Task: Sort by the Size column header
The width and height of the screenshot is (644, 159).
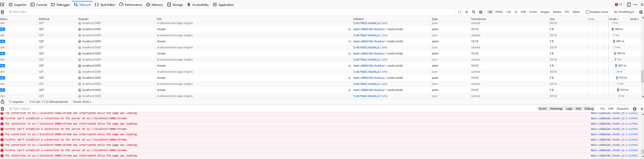Action: (568, 19)
